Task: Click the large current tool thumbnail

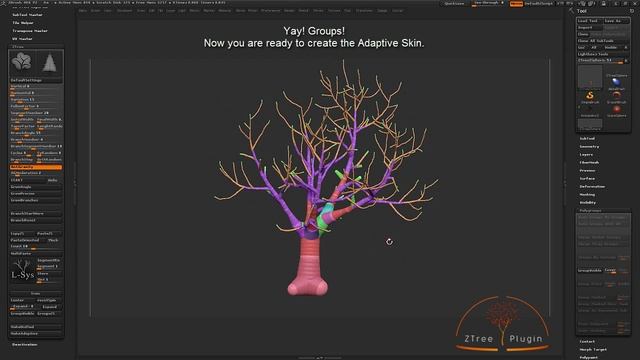Action: [590, 77]
